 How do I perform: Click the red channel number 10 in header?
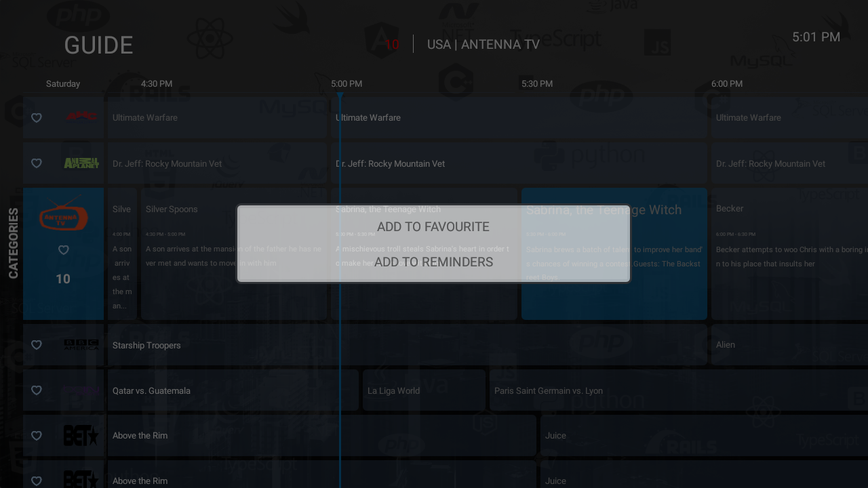pyautogui.click(x=392, y=45)
